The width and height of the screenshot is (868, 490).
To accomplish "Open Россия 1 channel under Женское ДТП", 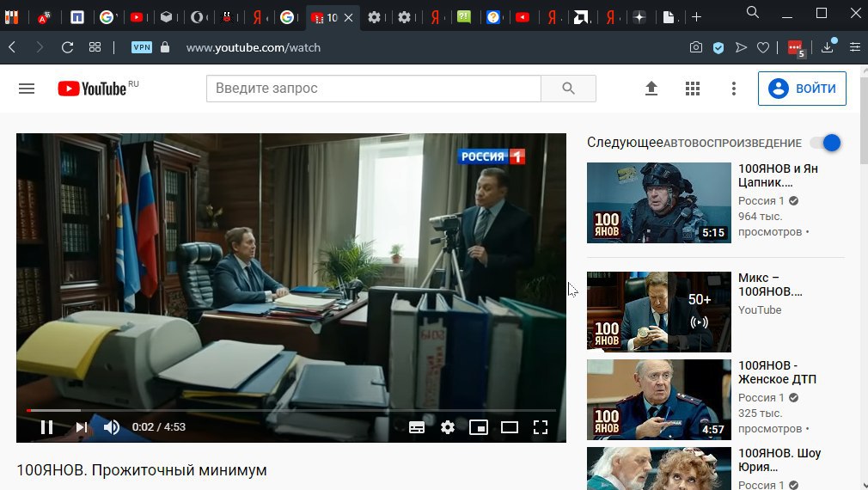I will (761, 397).
